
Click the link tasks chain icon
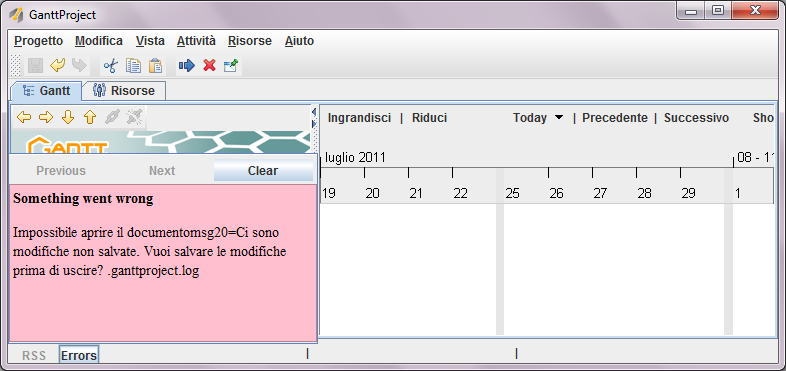coord(112,117)
